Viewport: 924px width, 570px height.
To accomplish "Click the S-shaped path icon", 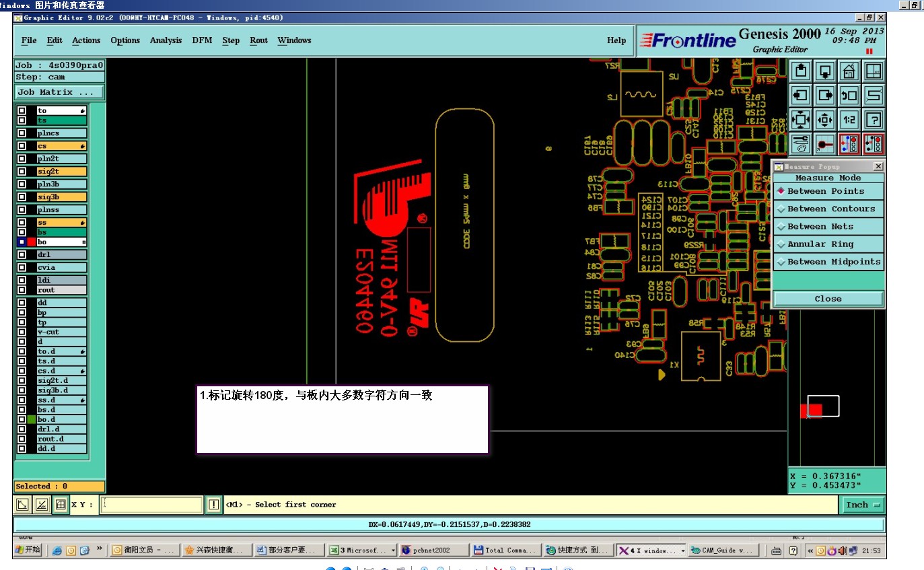I will pyautogui.click(x=874, y=95).
